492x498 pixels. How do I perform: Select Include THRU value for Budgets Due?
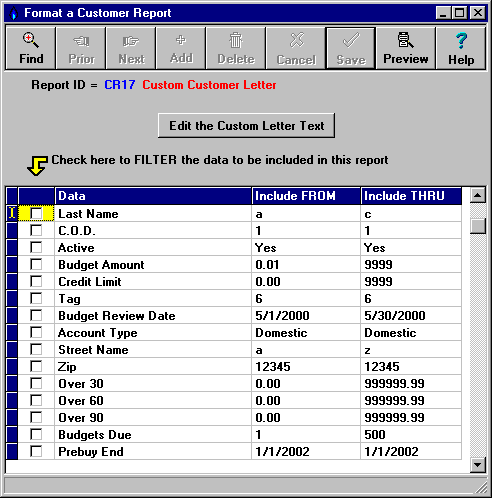pyautogui.click(x=411, y=435)
